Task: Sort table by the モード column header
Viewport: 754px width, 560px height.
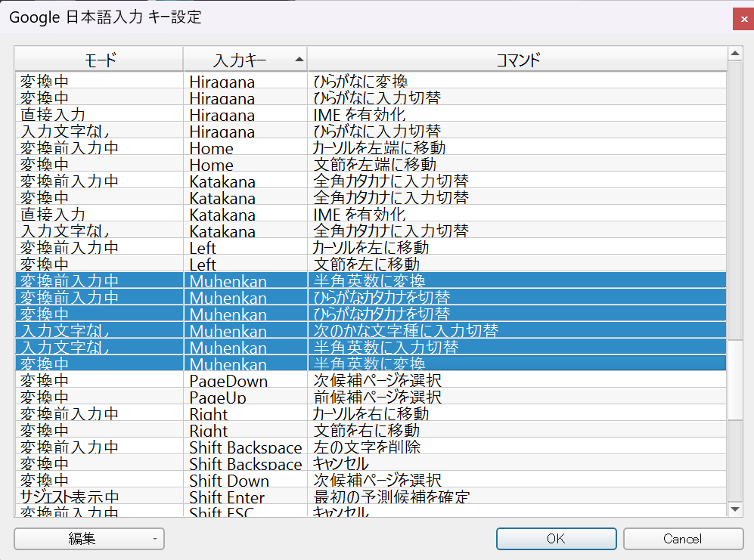Action: 99,60
